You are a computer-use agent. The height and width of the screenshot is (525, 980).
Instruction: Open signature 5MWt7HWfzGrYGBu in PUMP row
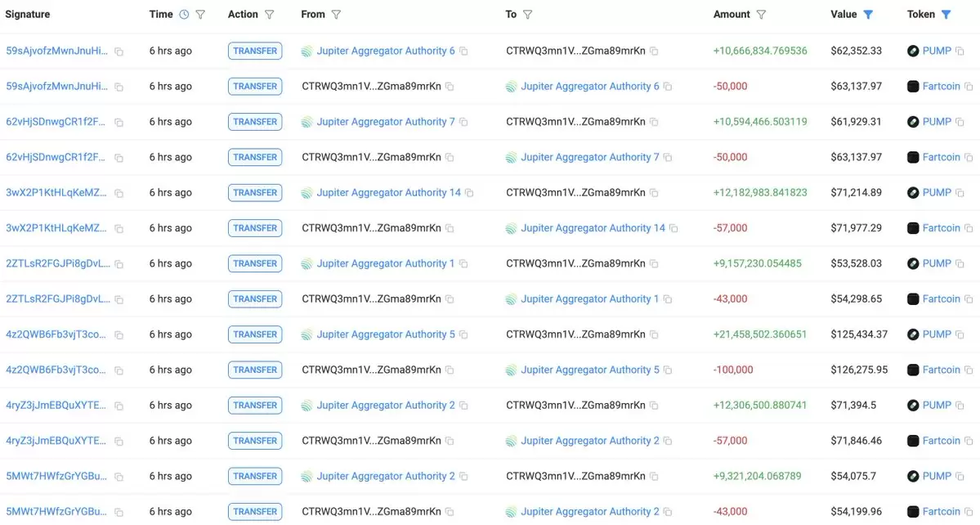click(56, 476)
